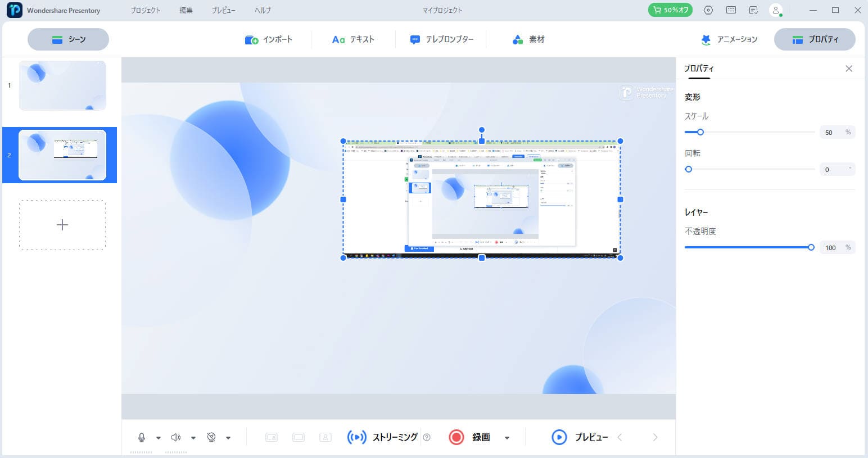Open the プレビュー menu in menu bar
The image size is (868, 458).
pos(223,10)
